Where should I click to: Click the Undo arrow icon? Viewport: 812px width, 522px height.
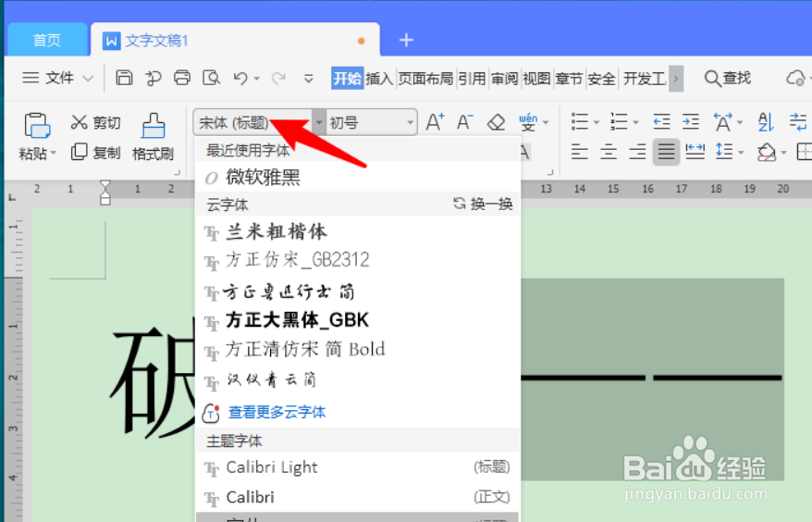[240, 79]
